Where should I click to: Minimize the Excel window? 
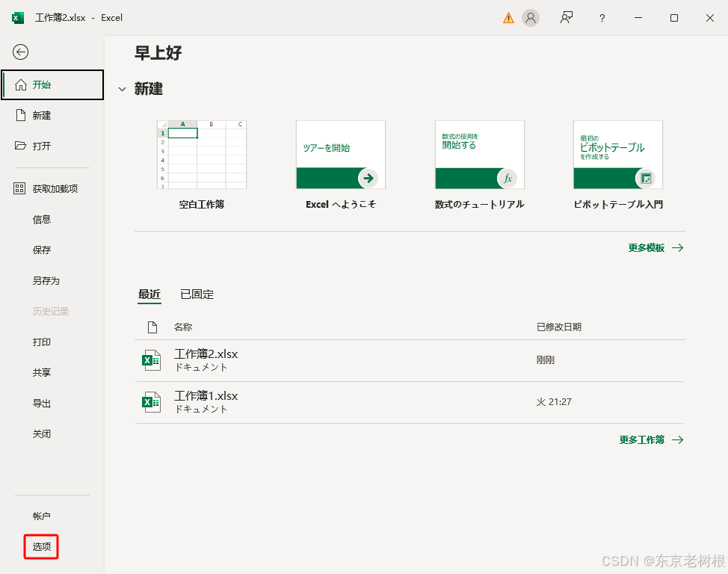[x=638, y=18]
